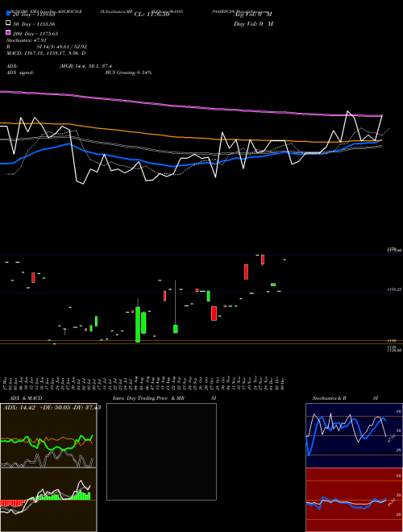403x532 pixels.
Task: Click the 'BUY Growing @ 14%' signal text
Action: (128, 73)
